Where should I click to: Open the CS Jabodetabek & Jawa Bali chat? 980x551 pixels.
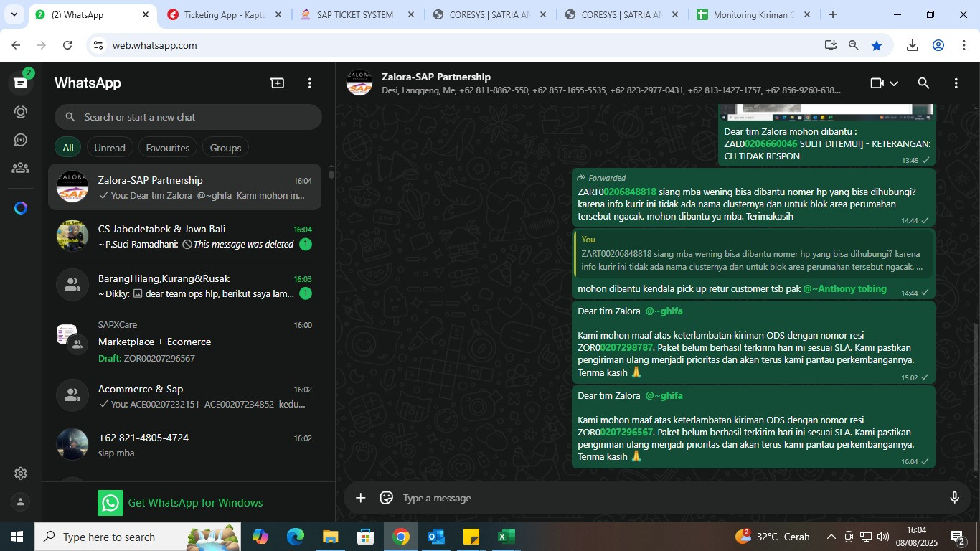point(184,237)
